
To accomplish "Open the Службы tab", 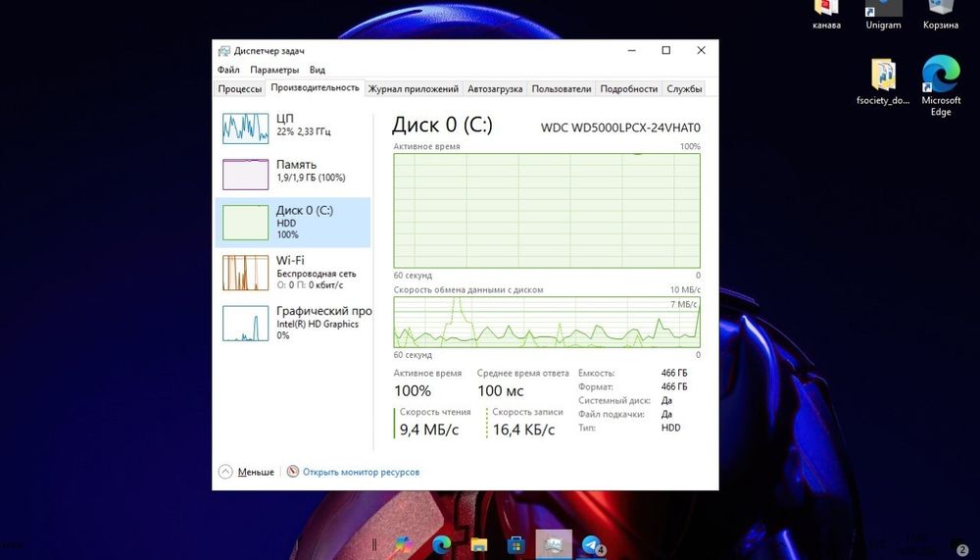I will point(684,89).
